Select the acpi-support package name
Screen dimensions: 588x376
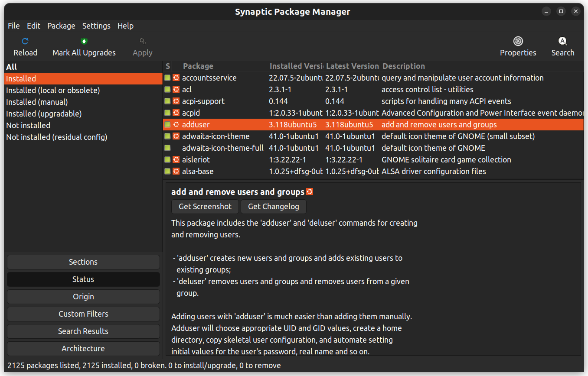(x=203, y=101)
